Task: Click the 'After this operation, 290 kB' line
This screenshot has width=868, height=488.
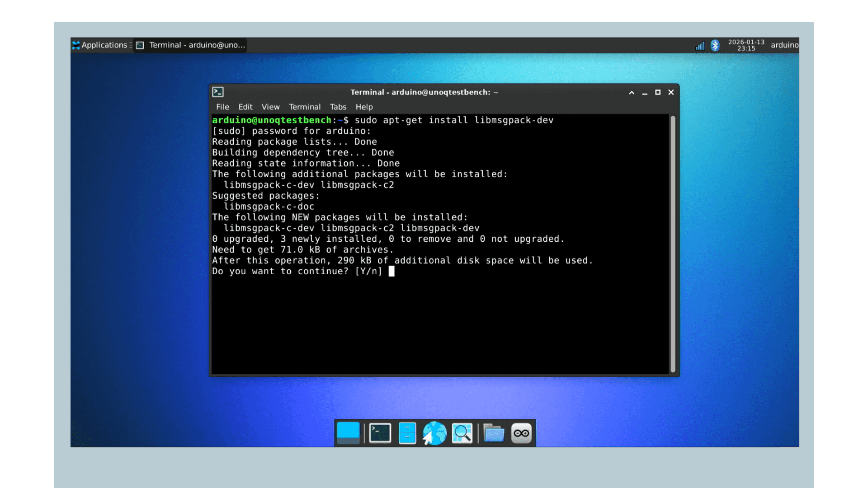Action: [x=402, y=260]
